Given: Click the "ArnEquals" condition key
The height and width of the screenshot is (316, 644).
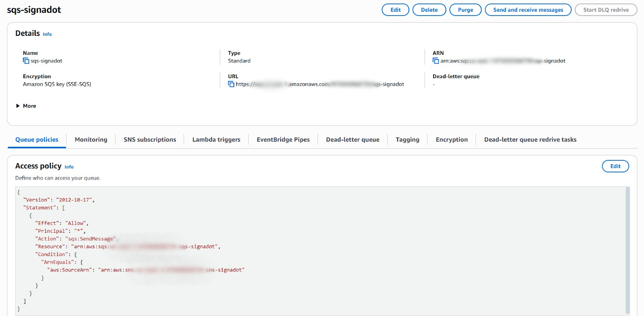Looking at the screenshot, I should coord(58,262).
